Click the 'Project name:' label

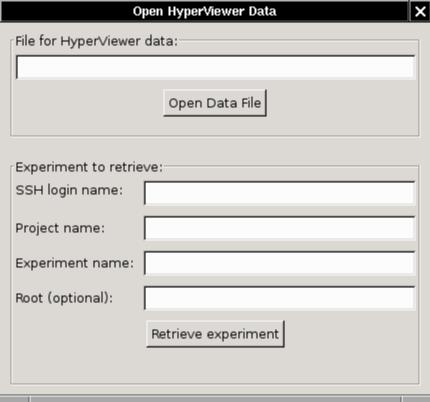[60, 228]
